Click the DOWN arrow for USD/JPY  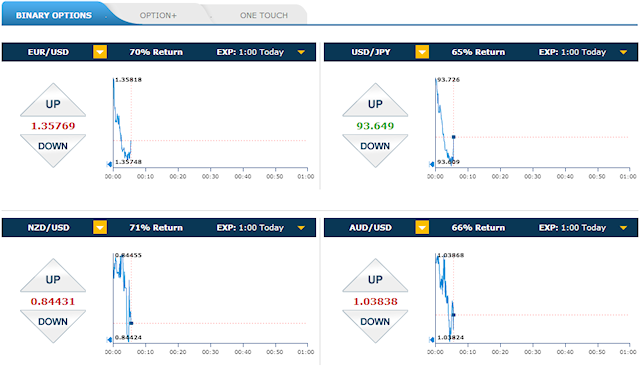[375, 150]
